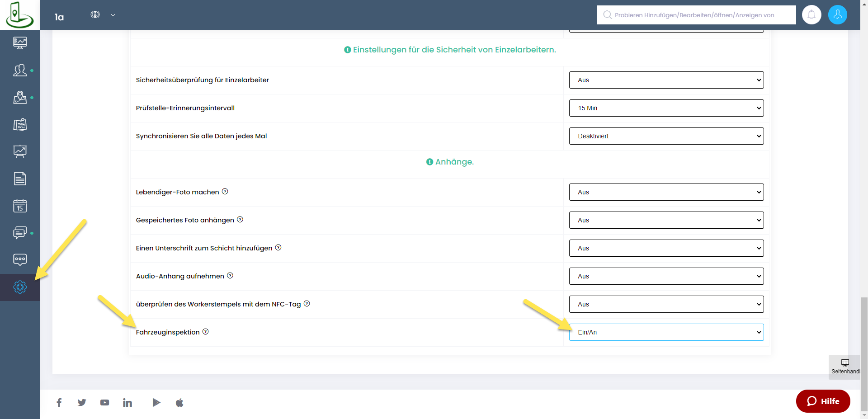Open the currency selector in top bar
This screenshot has height=419, width=868.
(103, 15)
